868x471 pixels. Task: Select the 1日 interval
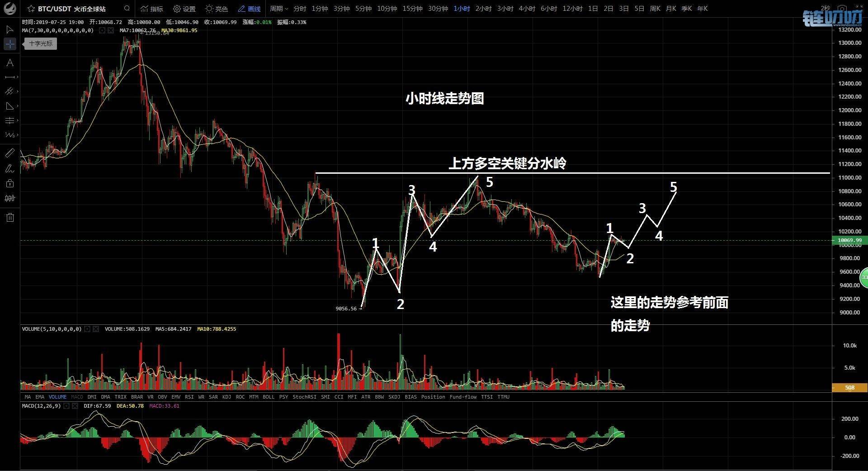pyautogui.click(x=593, y=9)
